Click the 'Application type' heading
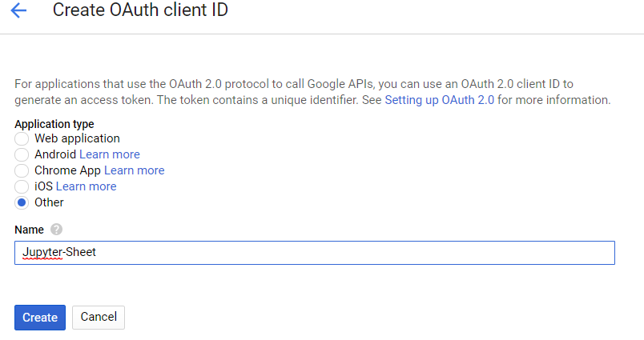The height and width of the screenshot is (340, 644). (54, 124)
